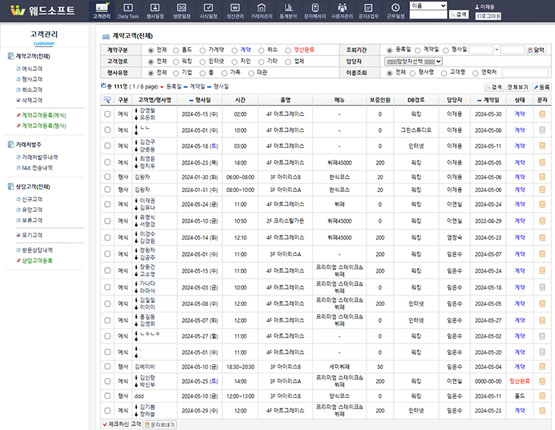555x430 pixels.
Task: Check the checkbox of the ddd row
Action: point(108,396)
